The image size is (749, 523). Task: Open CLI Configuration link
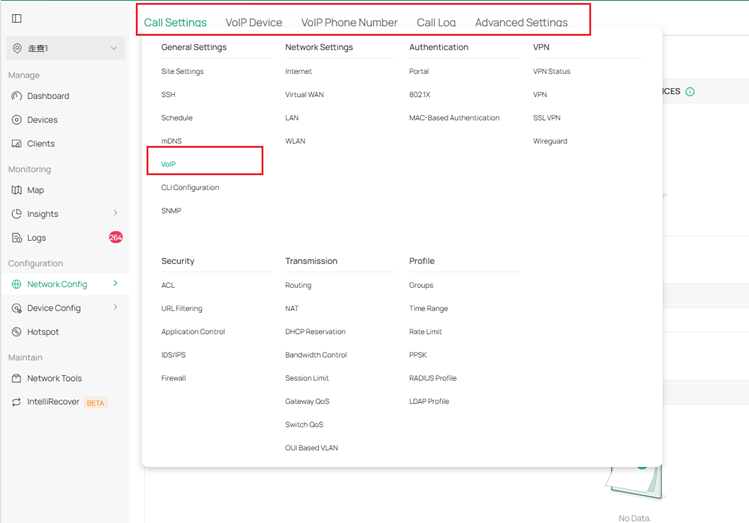190,188
